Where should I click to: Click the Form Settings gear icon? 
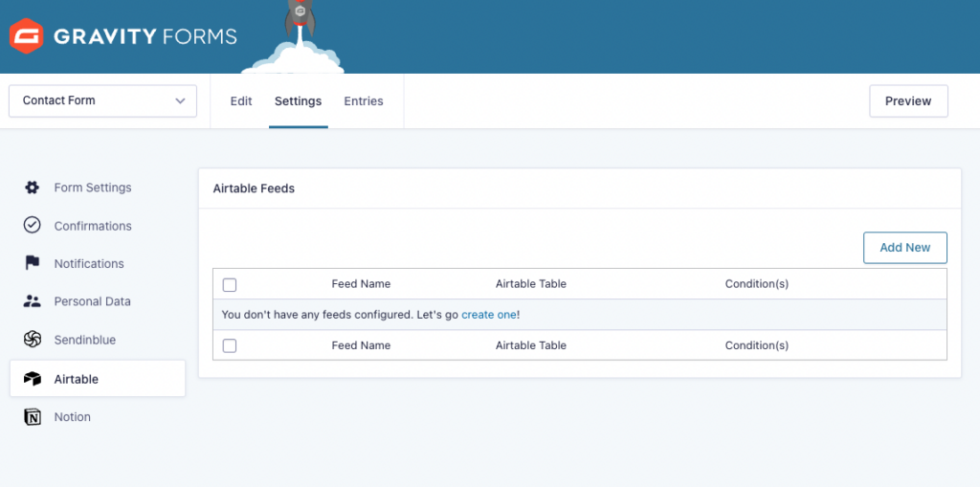pos(33,188)
